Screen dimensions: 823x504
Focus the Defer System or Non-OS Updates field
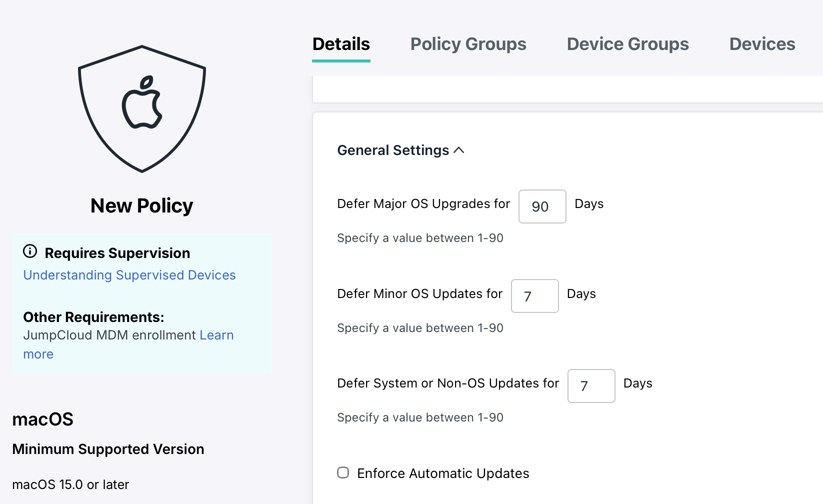591,386
